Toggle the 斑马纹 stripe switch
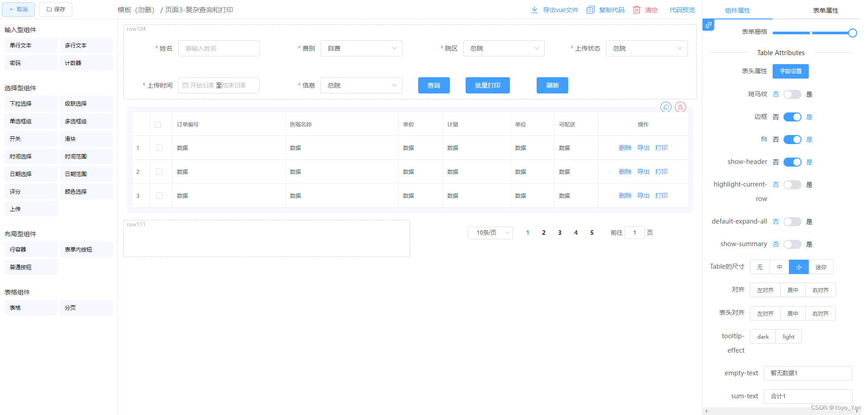 (792, 94)
